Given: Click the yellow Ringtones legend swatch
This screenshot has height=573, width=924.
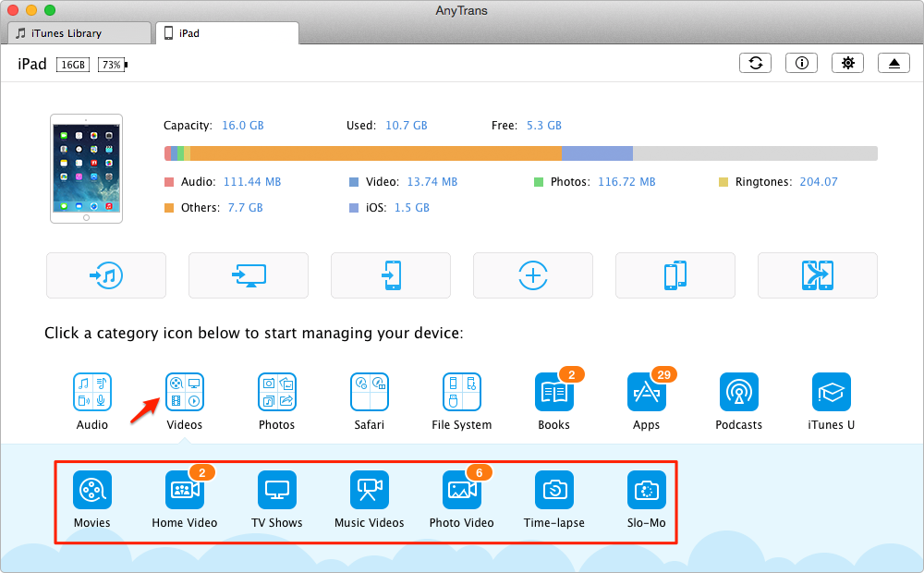Looking at the screenshot, I should [723, 182].
